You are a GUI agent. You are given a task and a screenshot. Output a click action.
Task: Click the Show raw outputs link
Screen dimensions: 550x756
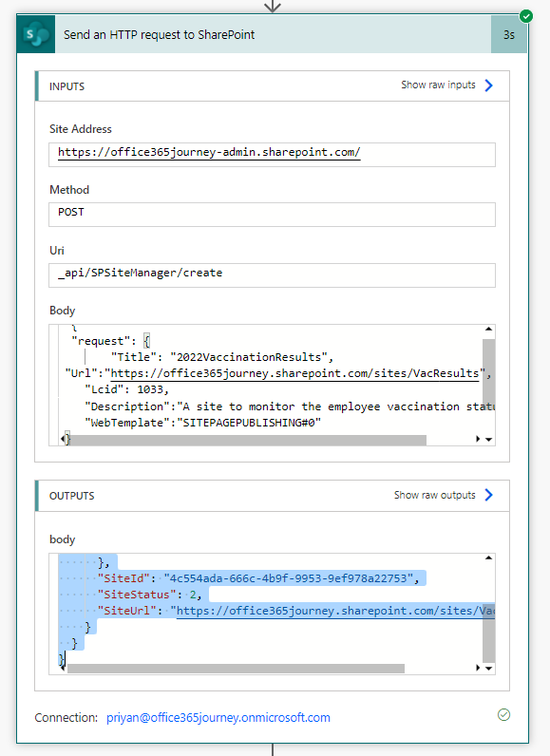click(434, 495)
